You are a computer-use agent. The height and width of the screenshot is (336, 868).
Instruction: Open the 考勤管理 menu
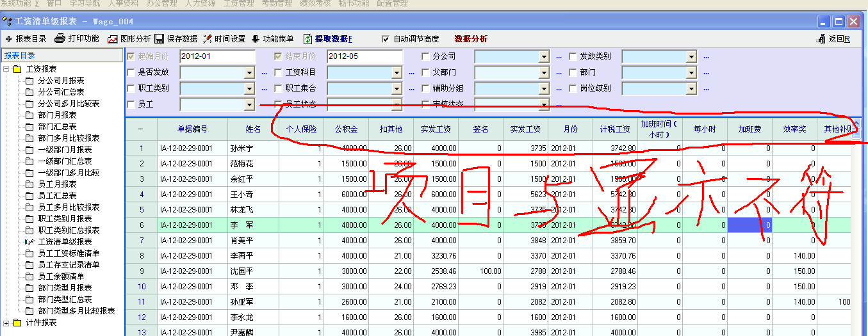click(x=277, y=3)
